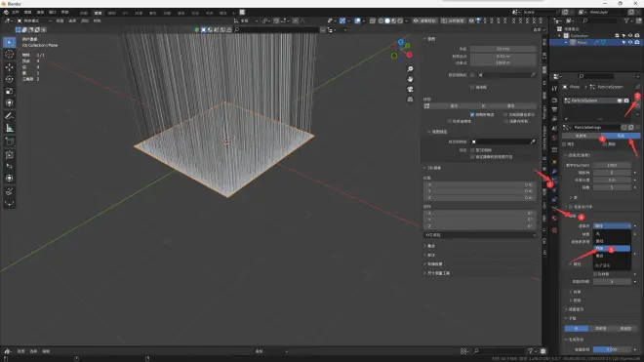This screenshot has height=362, width=644.
Task: Enable the 再生 checkbox
Action: pos(565,144)
